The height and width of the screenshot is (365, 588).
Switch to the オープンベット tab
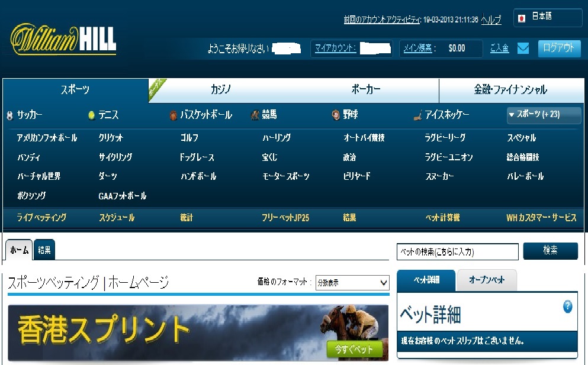(x=487, y=280)
